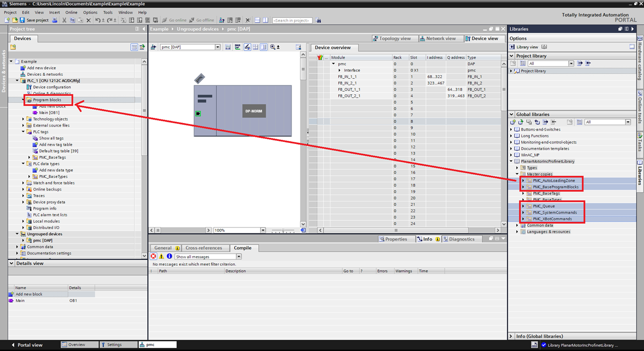
Task: Open the Options menu
Action: click(x=90, y=12)
